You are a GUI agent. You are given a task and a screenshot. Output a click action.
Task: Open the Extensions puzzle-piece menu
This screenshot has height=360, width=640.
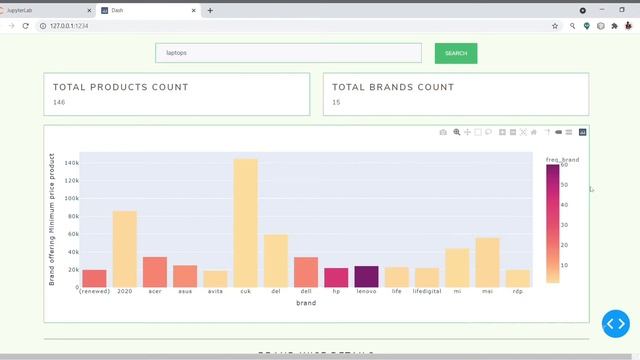coord(614,26)
